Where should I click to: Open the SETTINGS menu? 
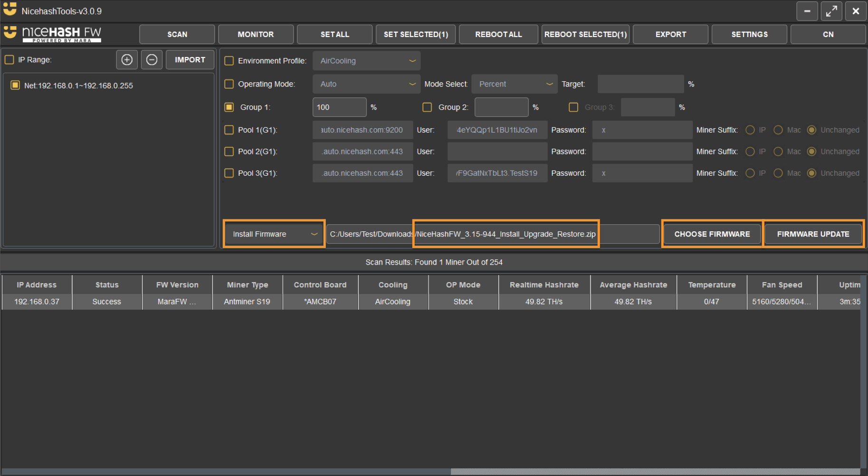[749, 34]
